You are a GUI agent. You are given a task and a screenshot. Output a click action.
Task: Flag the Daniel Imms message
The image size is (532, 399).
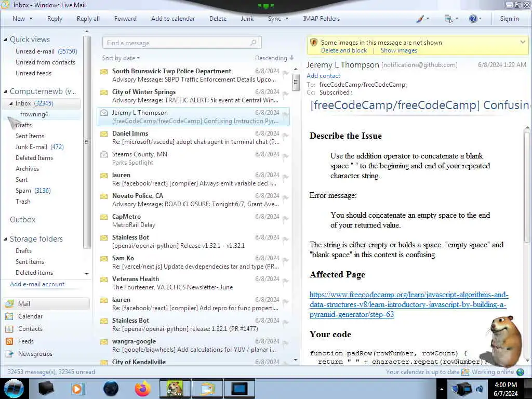(x=286, y=135)
